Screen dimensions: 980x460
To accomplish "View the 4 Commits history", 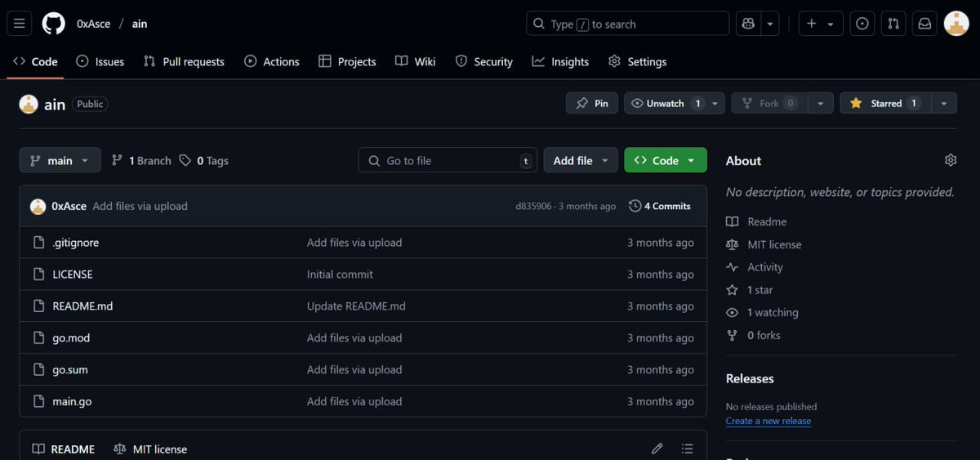I will [x=660, y=206].
